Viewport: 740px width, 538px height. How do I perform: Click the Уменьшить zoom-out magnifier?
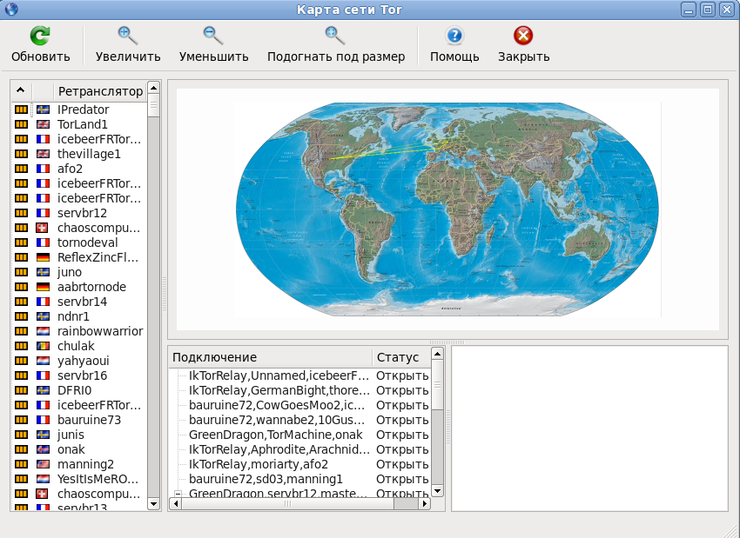pos(213,37)
